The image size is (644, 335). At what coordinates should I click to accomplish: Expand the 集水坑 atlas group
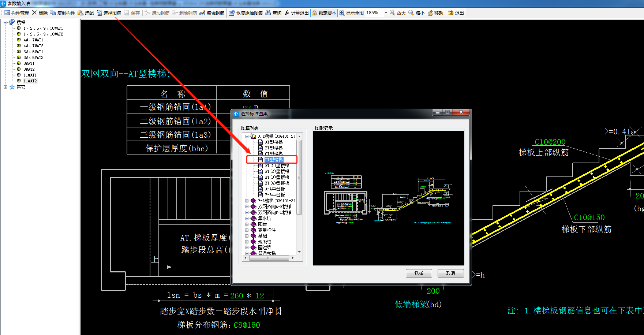point(247,218)
